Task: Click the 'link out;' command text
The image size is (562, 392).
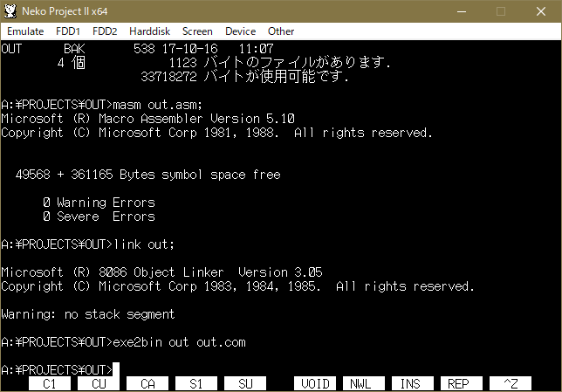Action: tap(144, 244)
